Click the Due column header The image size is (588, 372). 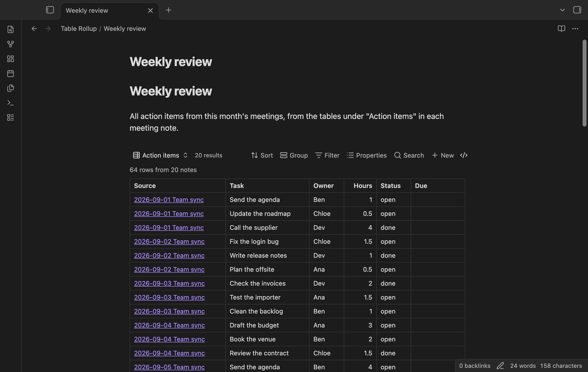click(438, 186)
